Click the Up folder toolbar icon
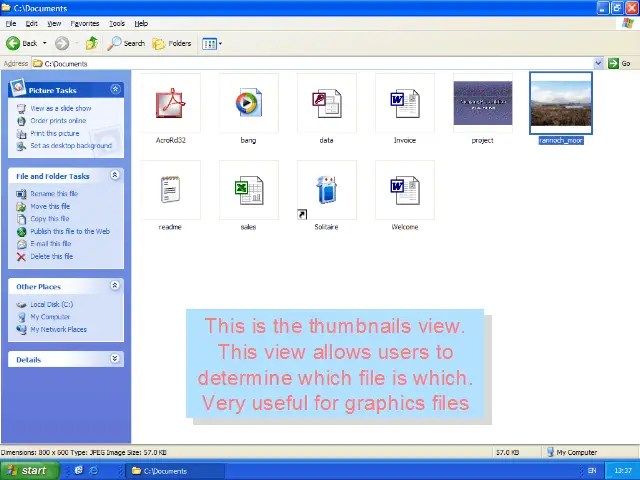The width and height of the screenshot is (640, 480). [x=92, y=43]
